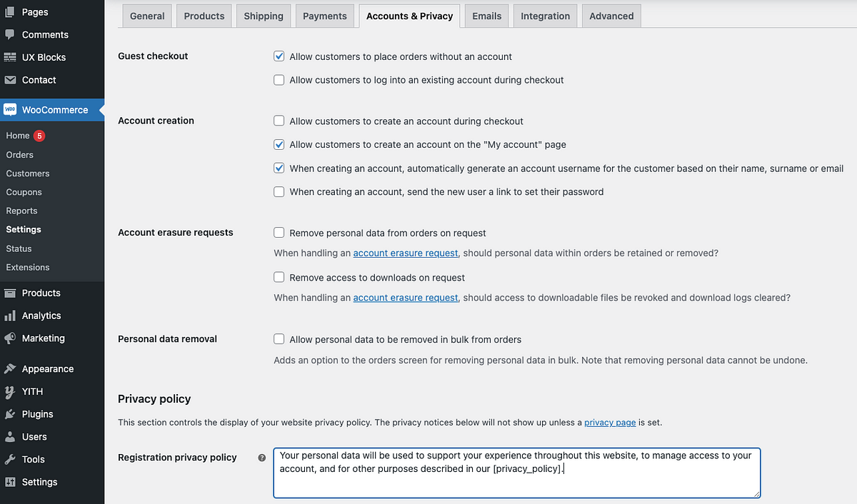The image size is (857, 504).
Task: Open account erasure request link about downloadable files
Action: [406, 297]
